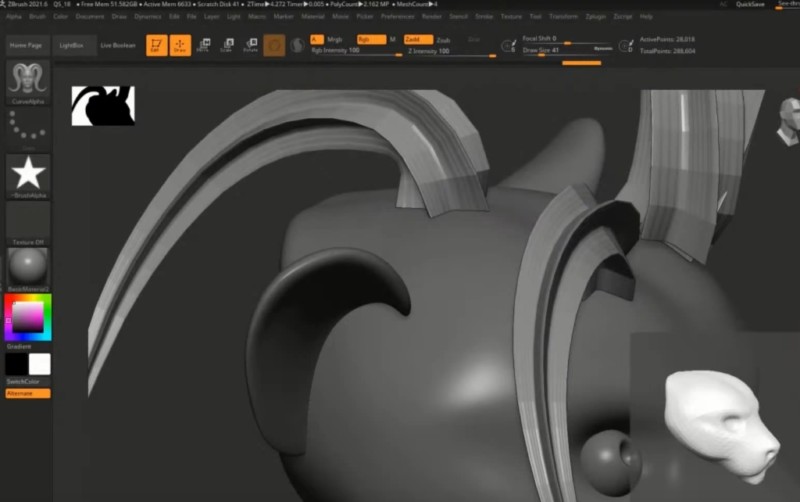Screen dimensions: 800x502
Task: Select the Move transform tool
Action: tap(204, 45)
